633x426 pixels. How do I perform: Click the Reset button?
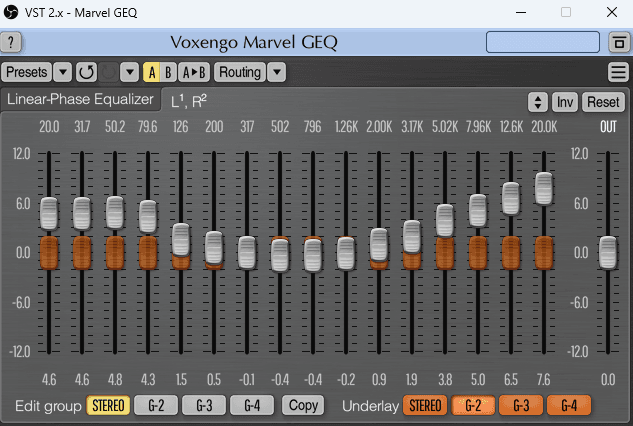pyautogui.click(x=603, y=102)
